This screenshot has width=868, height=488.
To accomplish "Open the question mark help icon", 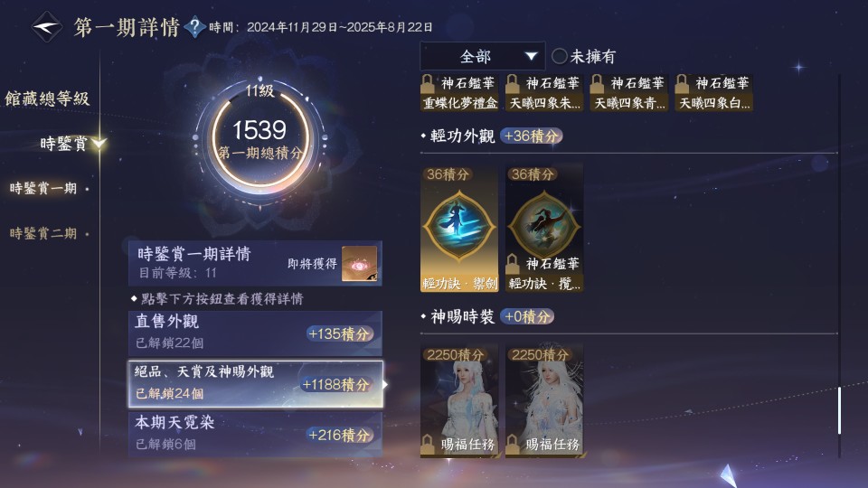I will (194, 26).
